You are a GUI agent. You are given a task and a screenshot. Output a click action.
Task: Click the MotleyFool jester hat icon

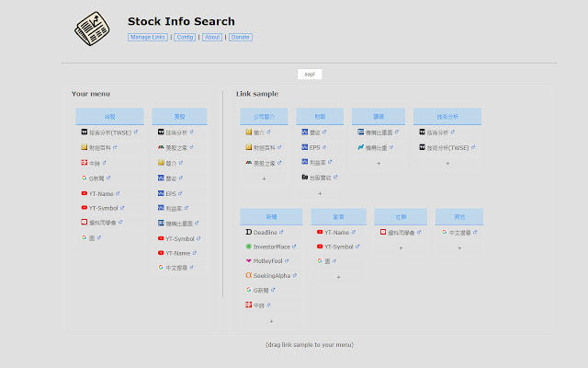click(x=249, y=260)
